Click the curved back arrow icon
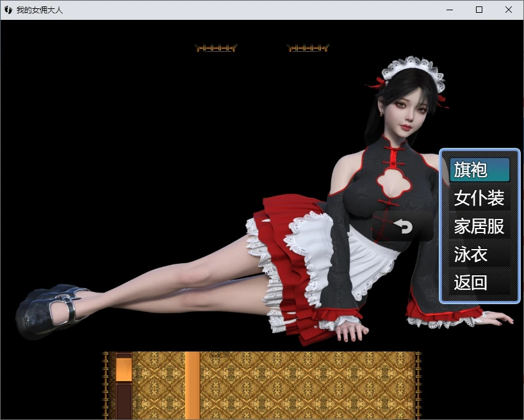Screen dimensions: 524x420 (x=403, y=227)
